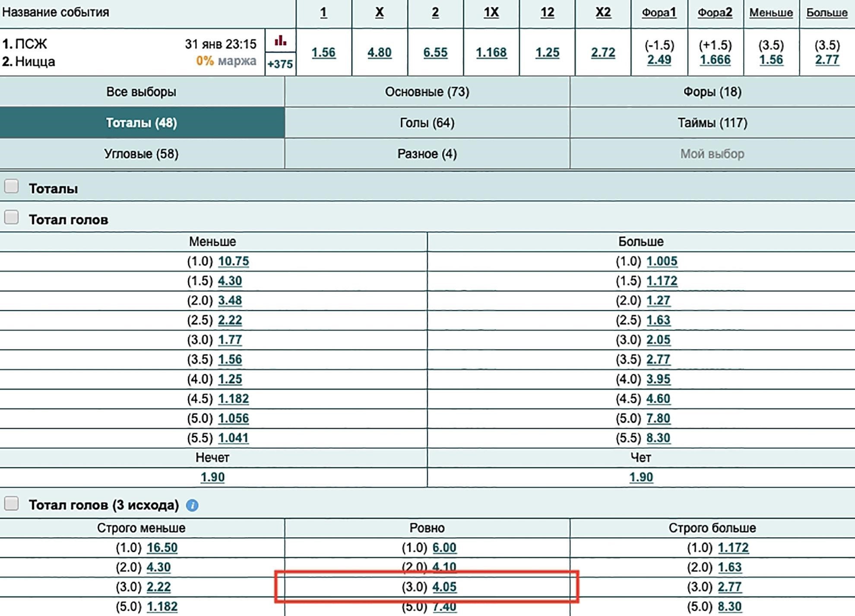The image size is (855, 616).
Task: Pick exactly 3.0 goals odds 4.05
Action: click(444, 587)
